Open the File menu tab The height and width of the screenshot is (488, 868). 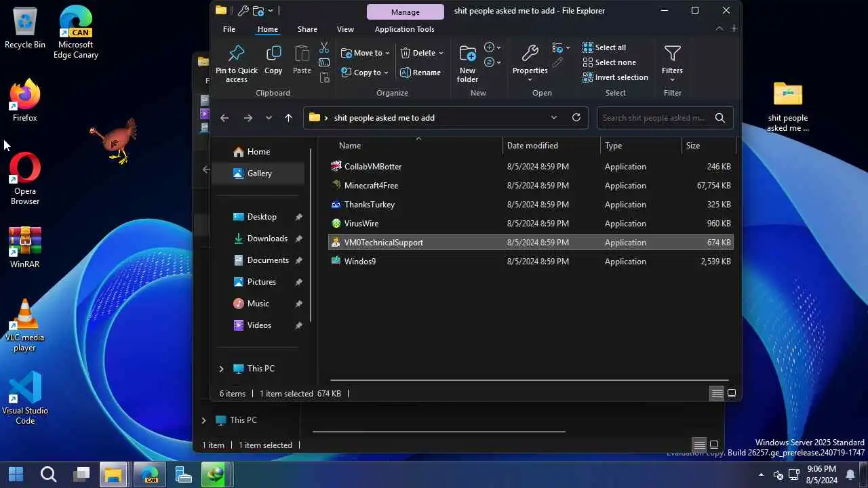pyautogui.click(x=229, y=29)
